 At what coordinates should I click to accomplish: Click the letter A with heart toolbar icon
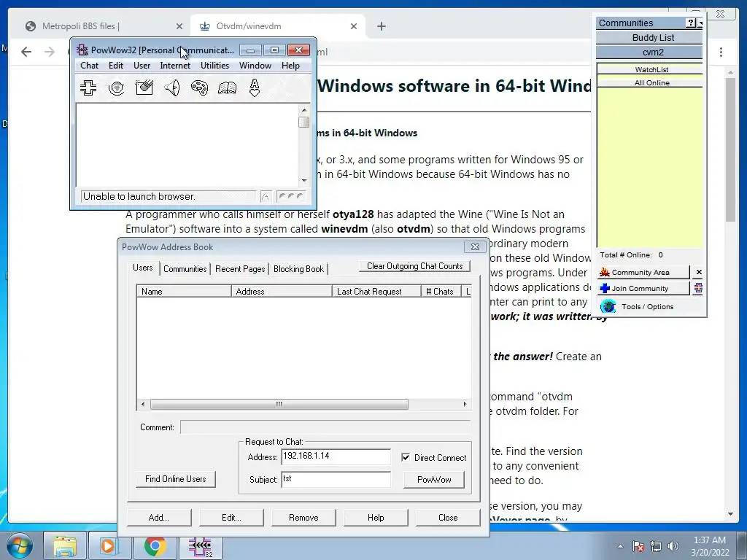(255, 87)
